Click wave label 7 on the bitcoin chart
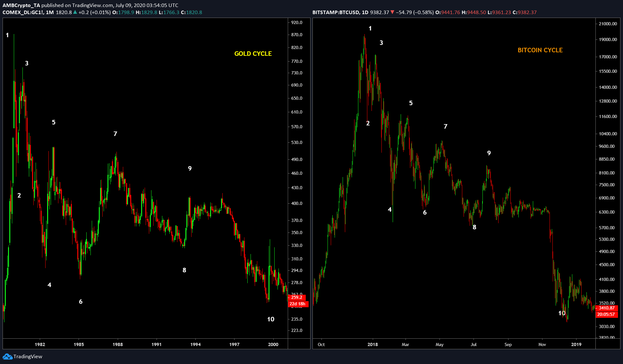Viewport: 623px width, 364px height. tap(446, 126)
